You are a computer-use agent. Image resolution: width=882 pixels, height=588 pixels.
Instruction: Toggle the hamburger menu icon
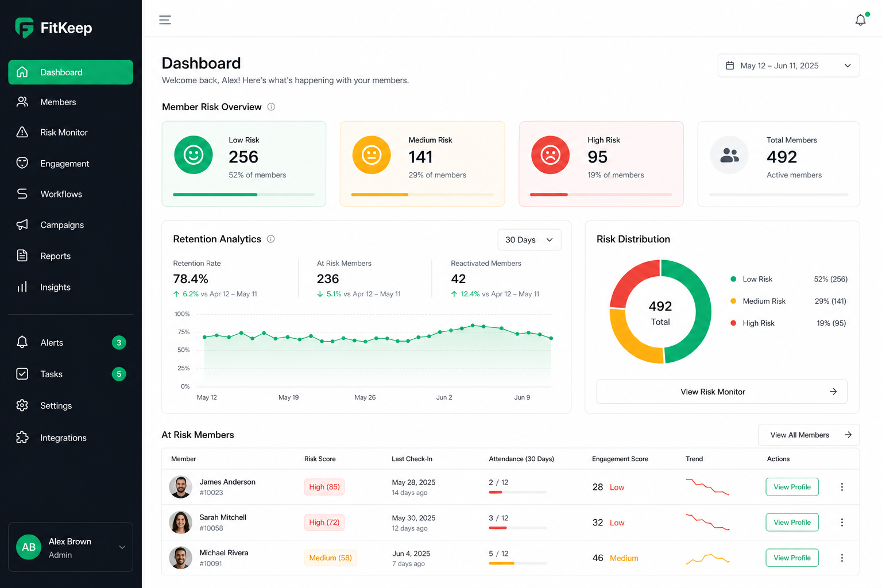(x=165, y=20)
